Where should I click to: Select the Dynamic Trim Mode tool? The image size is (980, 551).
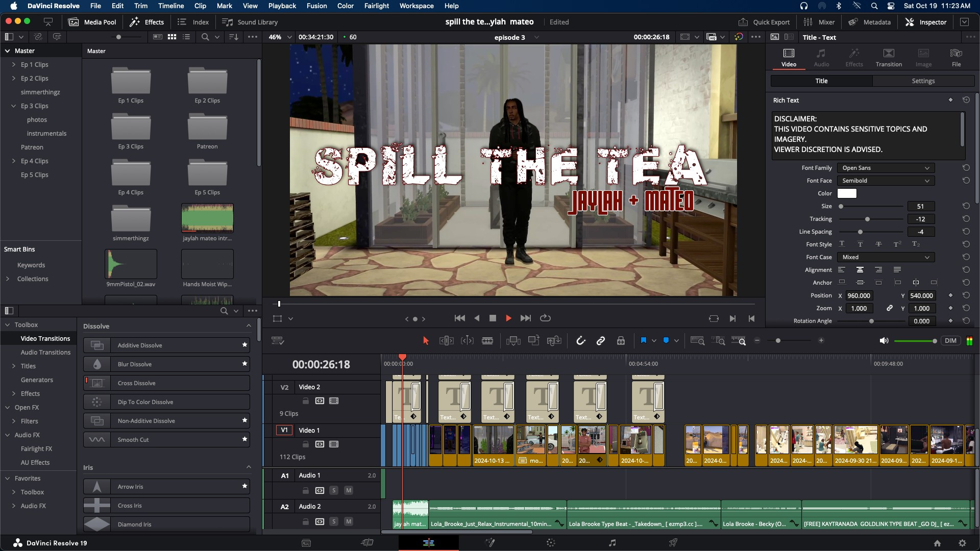[467, 341]
